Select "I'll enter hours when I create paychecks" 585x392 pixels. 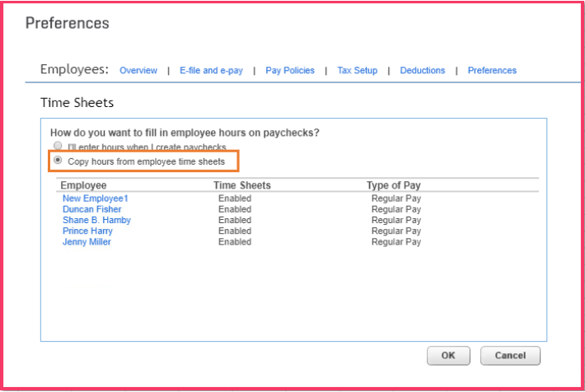[x=58, y=146]
